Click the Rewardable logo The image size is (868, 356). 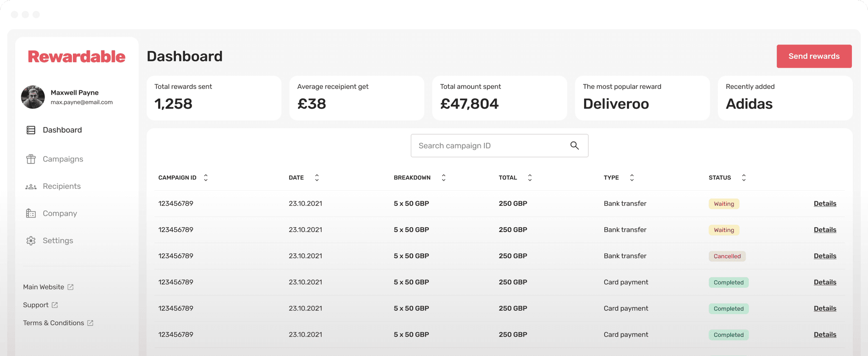point(77,56)
